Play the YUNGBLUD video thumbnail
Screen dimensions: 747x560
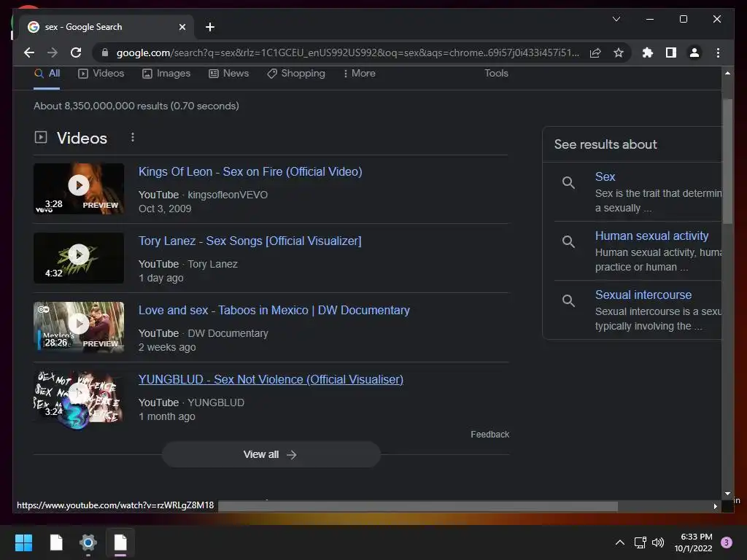79,397
